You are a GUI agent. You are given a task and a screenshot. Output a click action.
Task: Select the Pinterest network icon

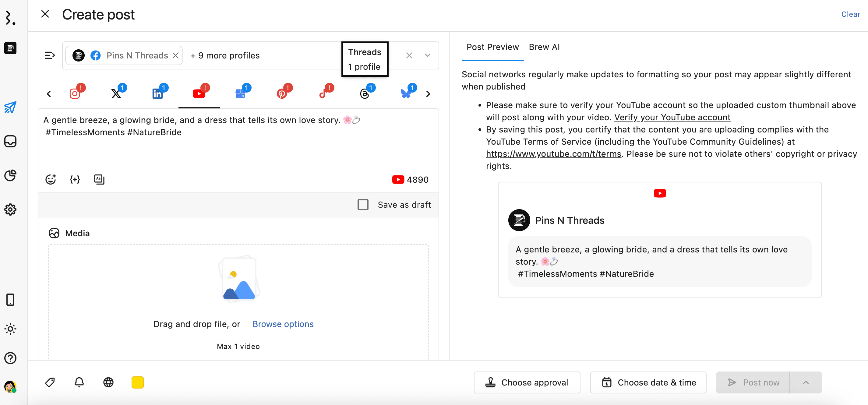pos(282,93)
